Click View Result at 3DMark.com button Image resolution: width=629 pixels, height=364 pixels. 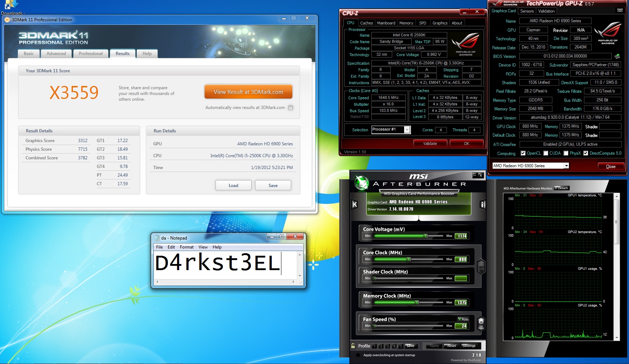248,92
